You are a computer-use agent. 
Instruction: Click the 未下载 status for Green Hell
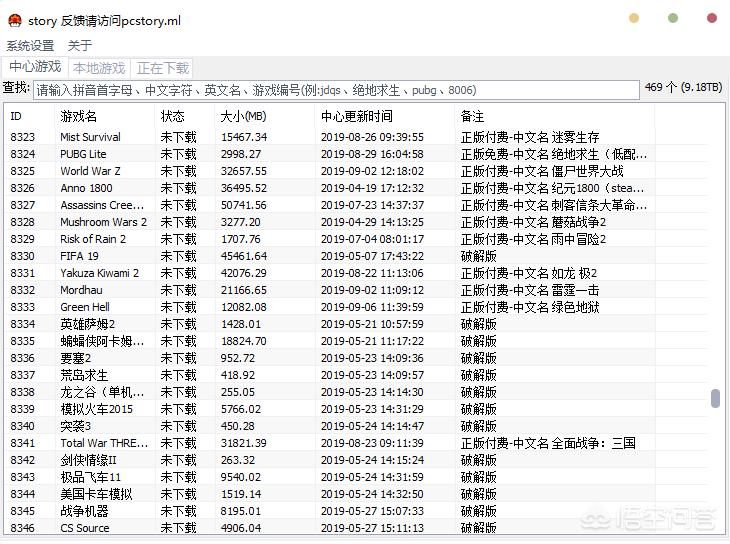(178, 307)
